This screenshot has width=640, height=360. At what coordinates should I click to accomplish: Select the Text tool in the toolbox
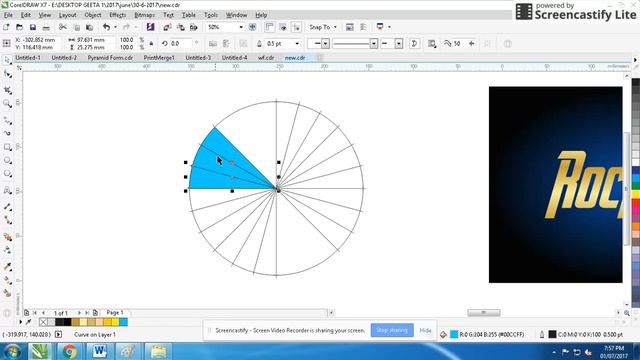click(7, 190)
